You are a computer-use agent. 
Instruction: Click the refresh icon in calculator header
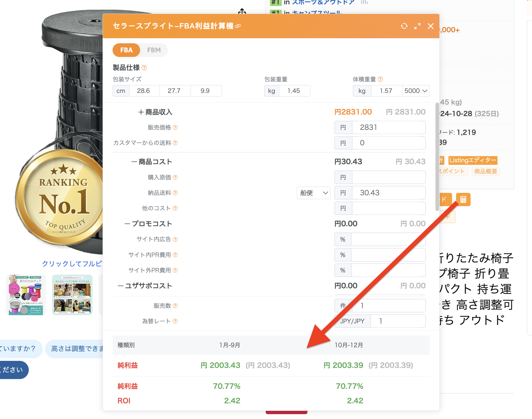pyautogui.click(x=404, y=26)
